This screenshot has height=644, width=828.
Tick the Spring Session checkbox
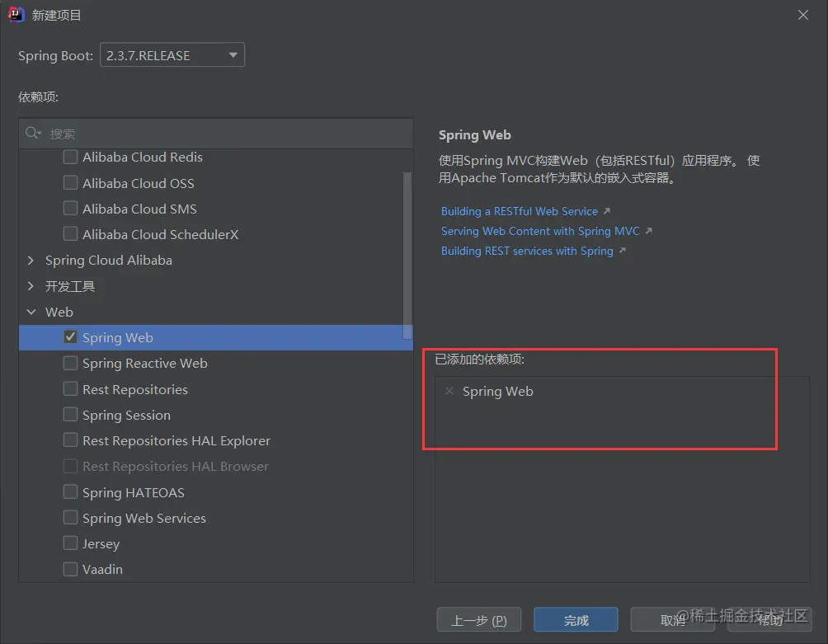point(70,415)
